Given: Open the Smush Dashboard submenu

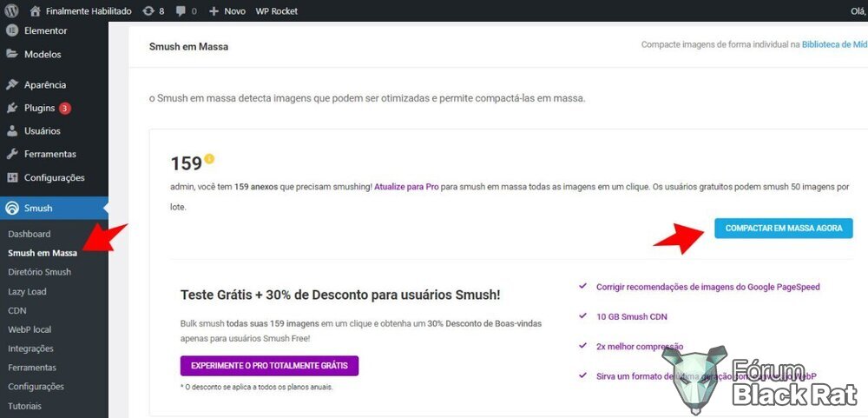Looking at the screenshot, I should 30,234.
